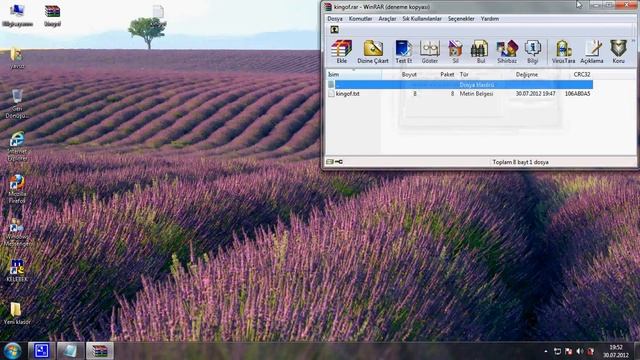Click the WinRAR title bar icon
This screenshot has height=360, width=640.
(x=328, y=7)
